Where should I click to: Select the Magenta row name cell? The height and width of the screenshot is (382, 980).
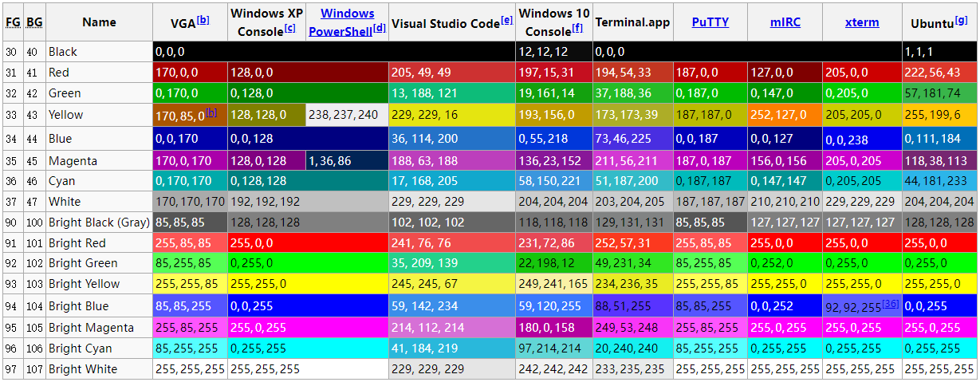99,161
